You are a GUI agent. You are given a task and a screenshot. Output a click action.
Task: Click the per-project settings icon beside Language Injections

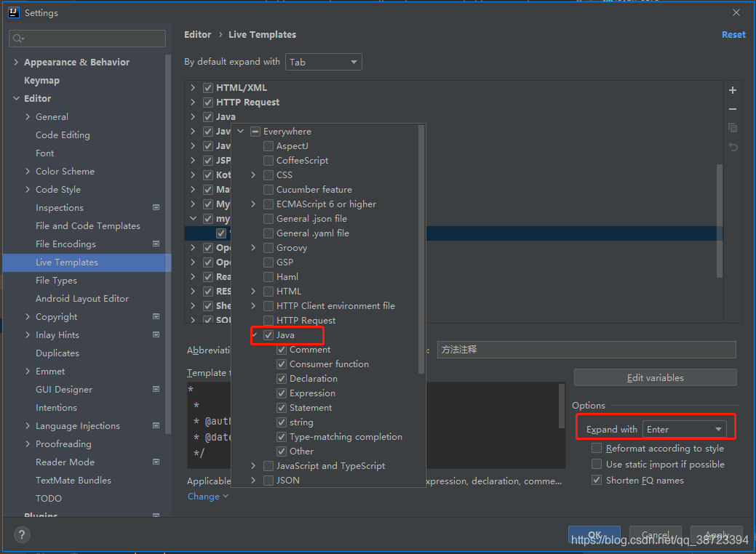pos(156,425)
